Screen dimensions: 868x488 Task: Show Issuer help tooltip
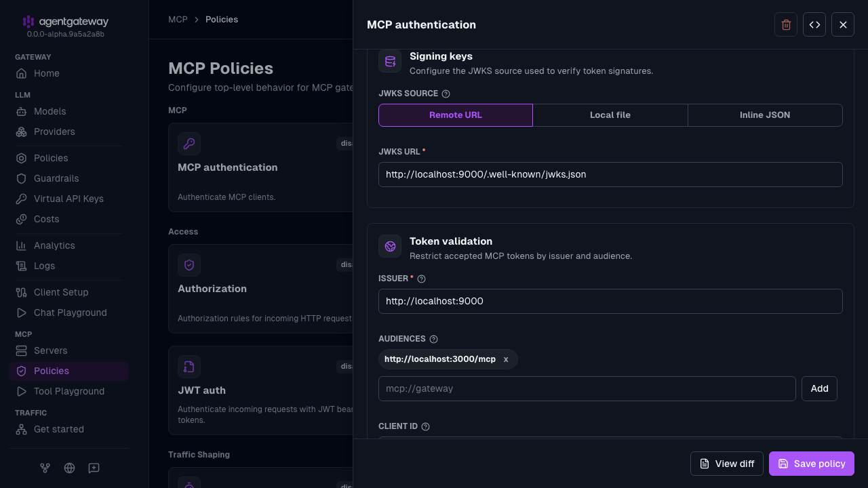point(421,279)
